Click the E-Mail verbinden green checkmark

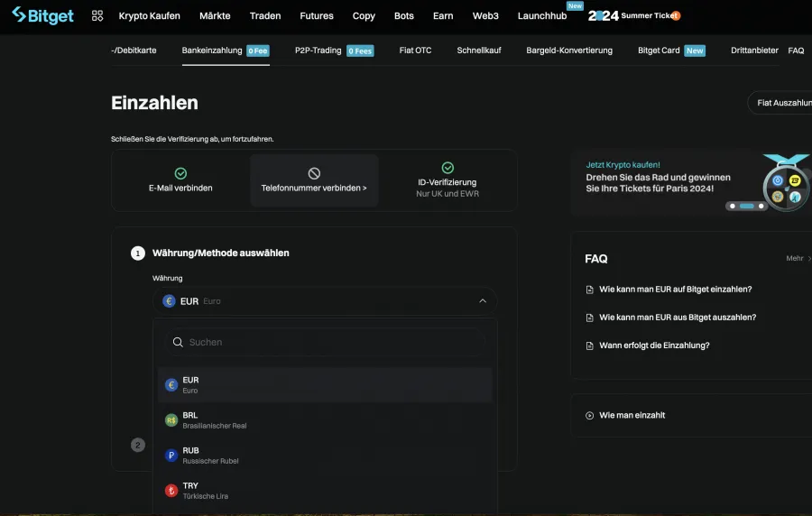[180, 173]
